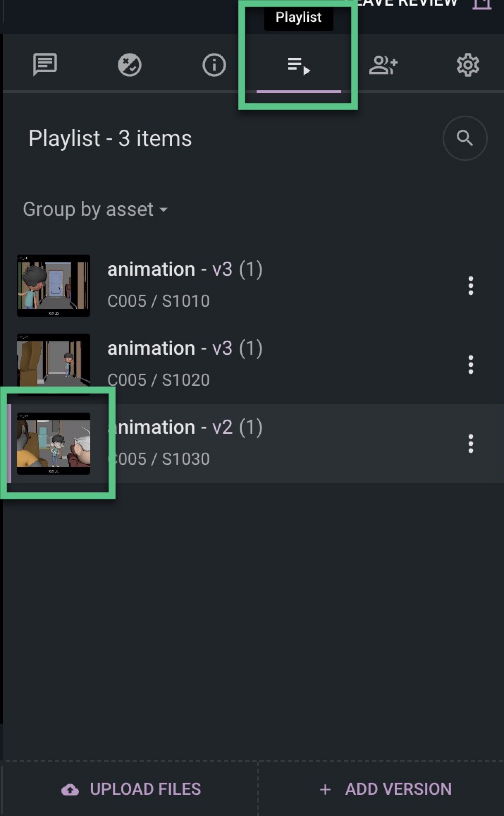Screen dimensions: 504x816
Task: Search the playlist with magnifier icon
Action: click(465, 138)
